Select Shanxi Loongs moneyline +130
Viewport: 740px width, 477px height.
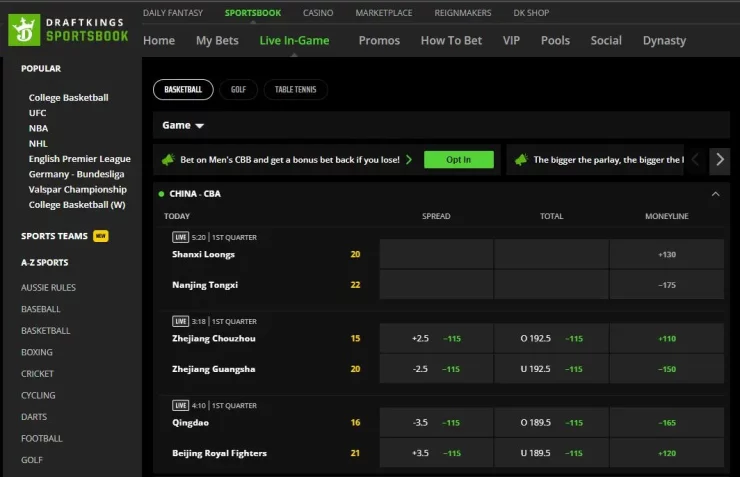coord(666,254)
